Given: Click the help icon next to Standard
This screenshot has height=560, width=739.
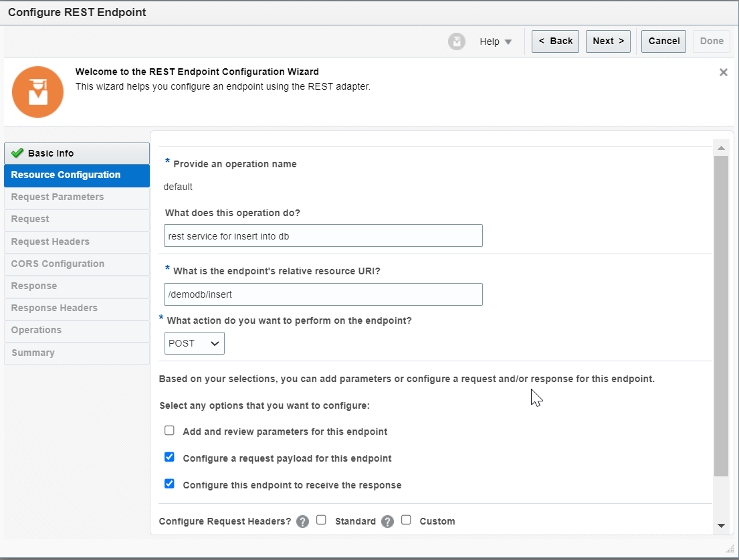Looking at the screenshot, I should 387,521.
